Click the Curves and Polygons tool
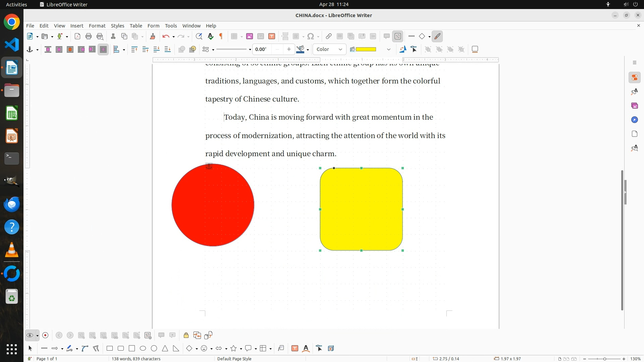This screenshot has height=362, width=644. (x=85, y=348)
